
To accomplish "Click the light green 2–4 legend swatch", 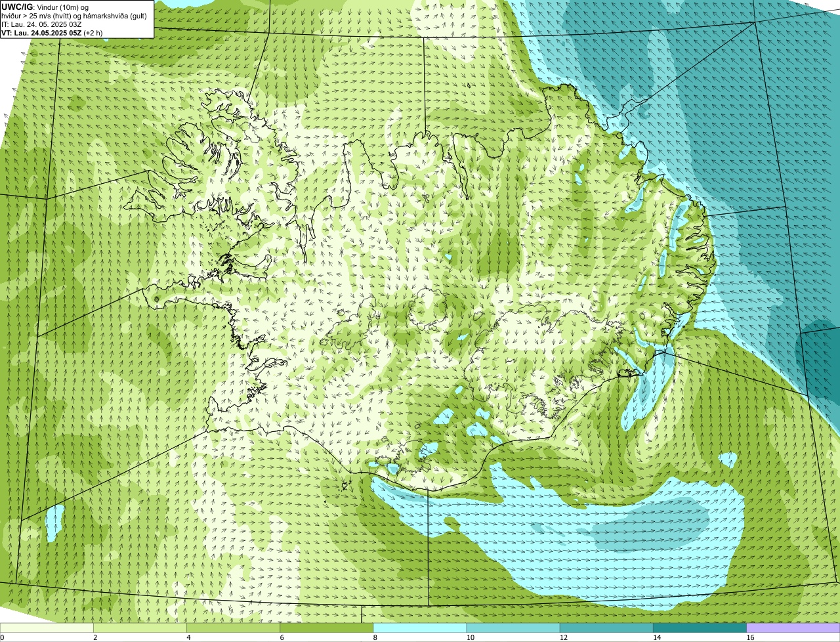I will pyautogui.click(x=140, y=628).
